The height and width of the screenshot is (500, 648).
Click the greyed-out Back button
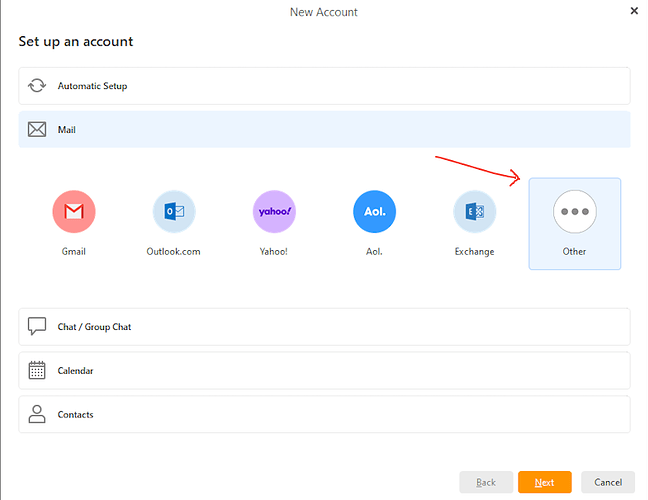coord(486,482)
